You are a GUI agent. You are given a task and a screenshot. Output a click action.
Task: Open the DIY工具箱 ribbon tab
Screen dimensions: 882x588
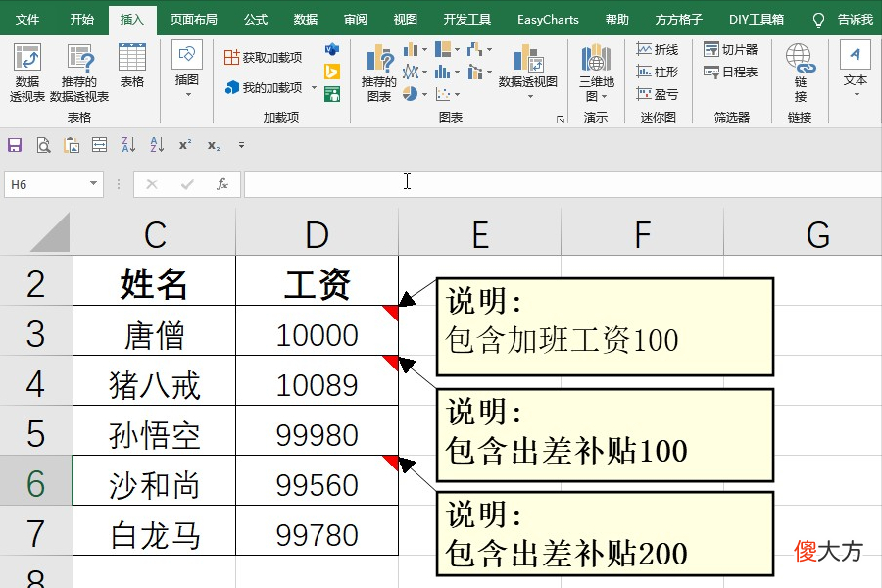tap(756, 20)
